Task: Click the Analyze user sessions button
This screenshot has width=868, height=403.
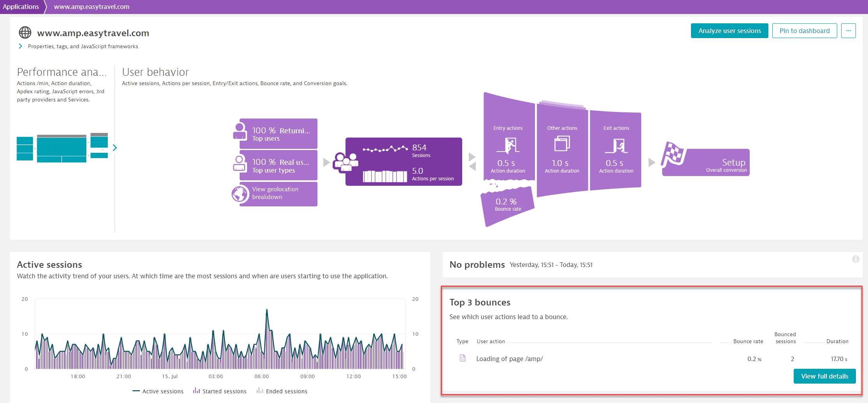Action: coord(729,31)
